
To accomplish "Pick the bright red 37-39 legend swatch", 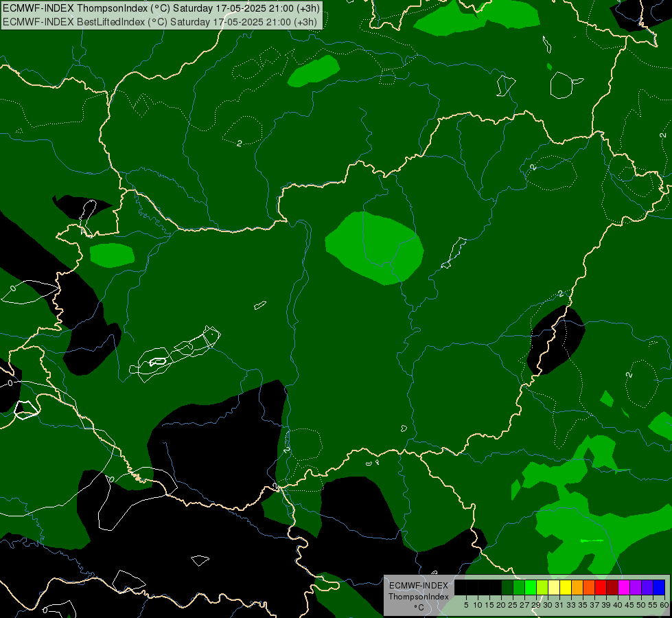I will click(x=601, y=587).
